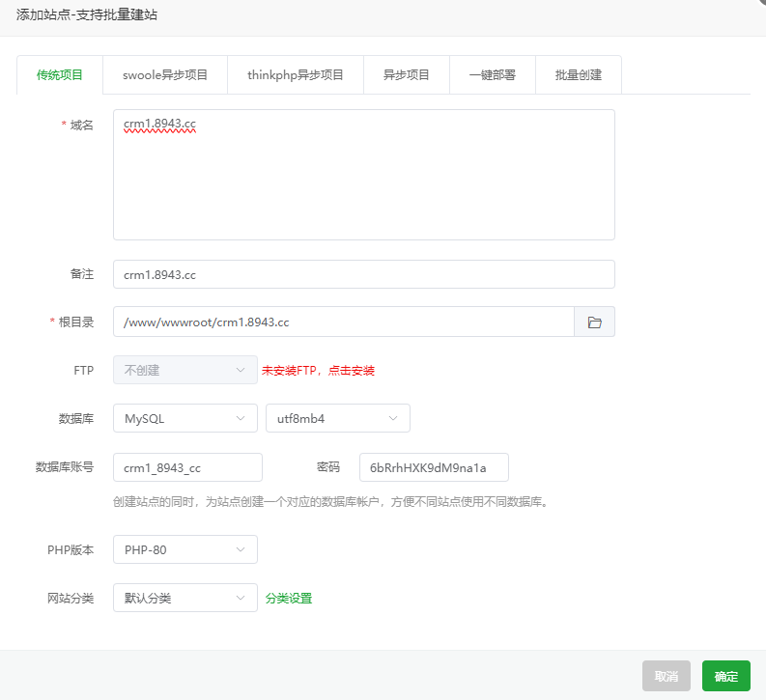Open the root directory folder browser icon

pyautogui.click(x=594, y=322)
